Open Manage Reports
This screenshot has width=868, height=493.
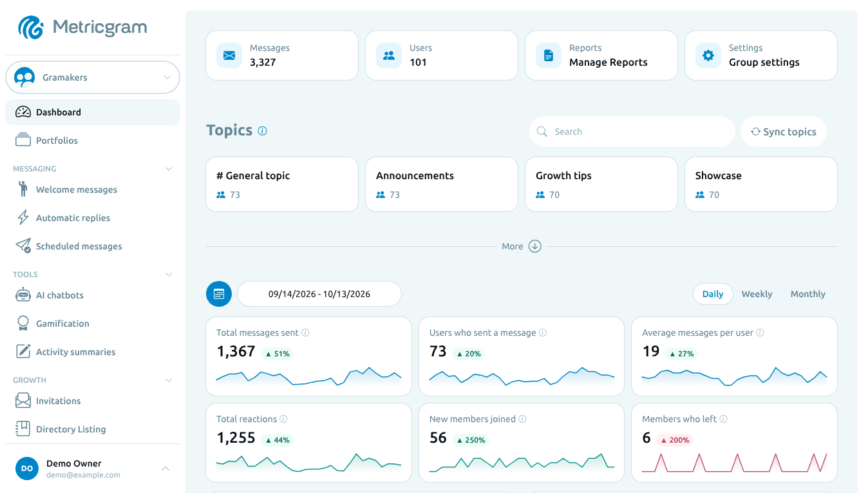(x=601, y=55)
